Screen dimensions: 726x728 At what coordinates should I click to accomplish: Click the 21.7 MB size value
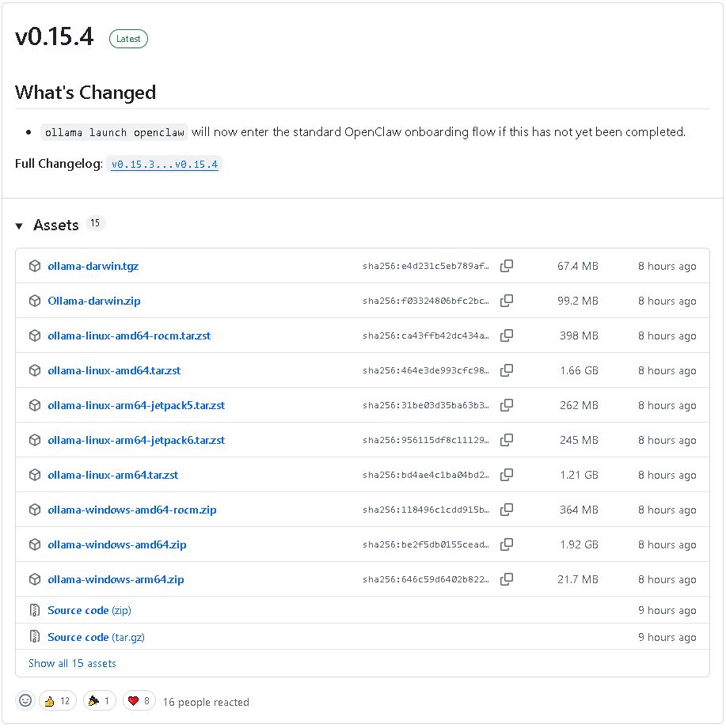click(578, 579)
